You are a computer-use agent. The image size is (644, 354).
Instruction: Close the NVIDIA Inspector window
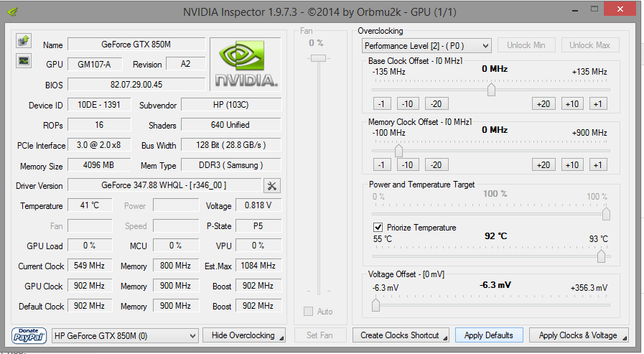pyautogui.click(x=620, y=9)
